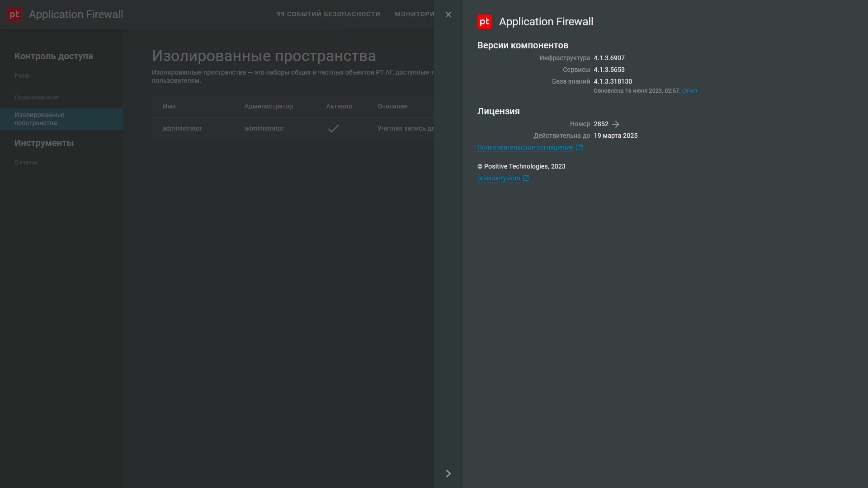868x488 pixels.
Task: Click the active checkmark in the administrator row
Action: tap(333, 129)
